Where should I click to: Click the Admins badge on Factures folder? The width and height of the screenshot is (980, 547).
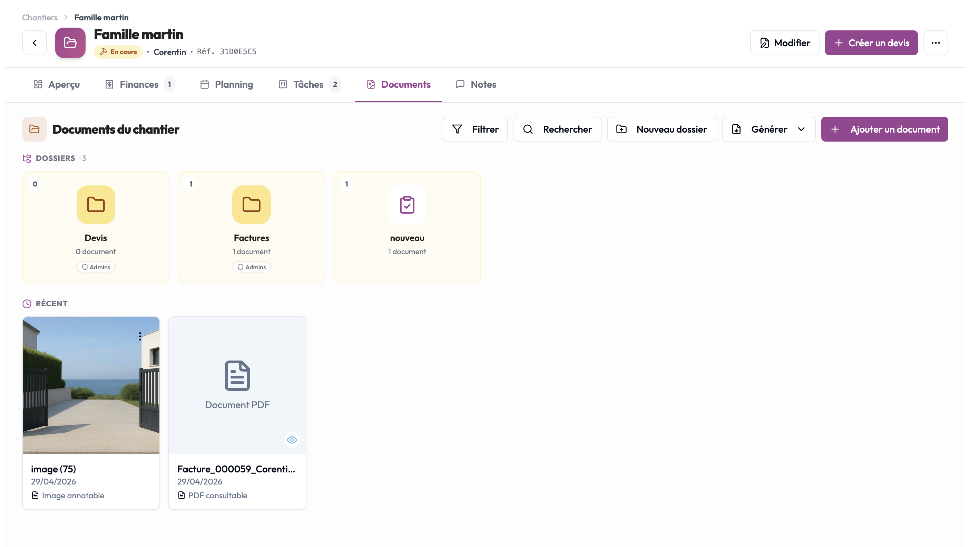(x=252, y=267)
